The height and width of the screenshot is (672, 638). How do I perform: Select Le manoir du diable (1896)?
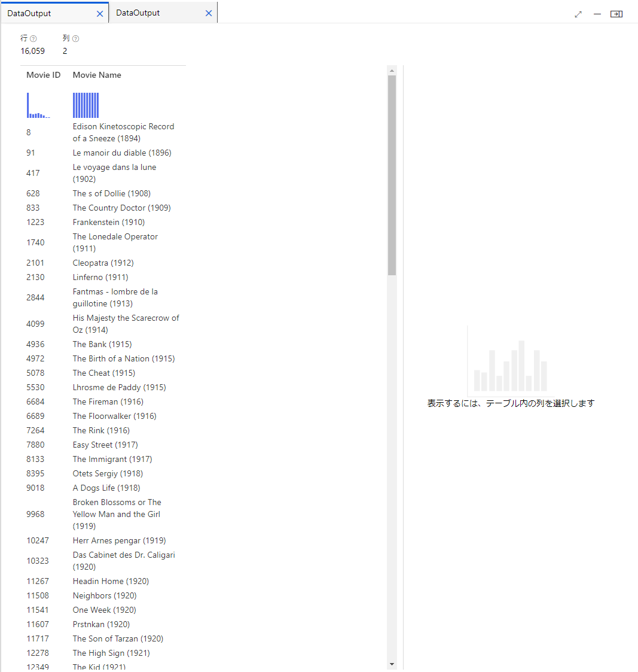[x=122, y=153]
